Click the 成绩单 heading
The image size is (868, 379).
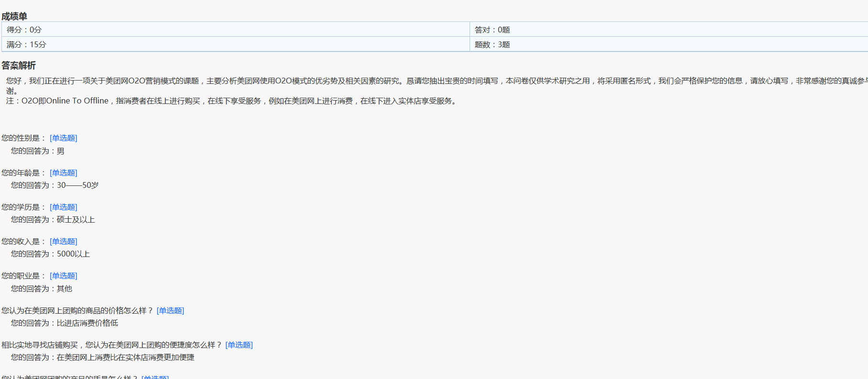pyautogui.click(x=14, y=16)
